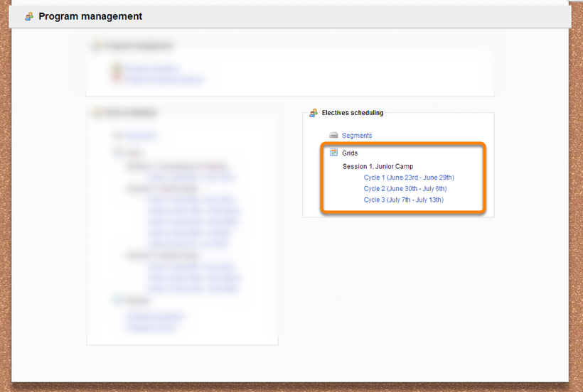Click the first blurred link in top panel
583x392 pixels.
pos(151,69)
